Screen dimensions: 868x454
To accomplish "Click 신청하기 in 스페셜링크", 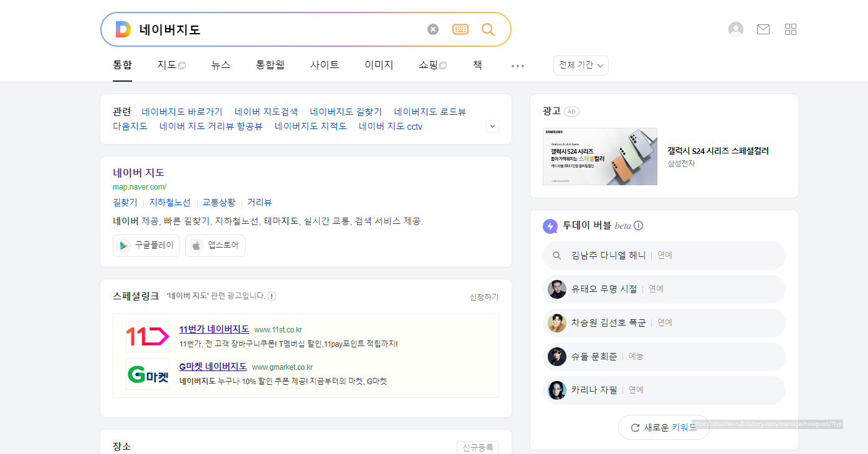I will (484, 297).
